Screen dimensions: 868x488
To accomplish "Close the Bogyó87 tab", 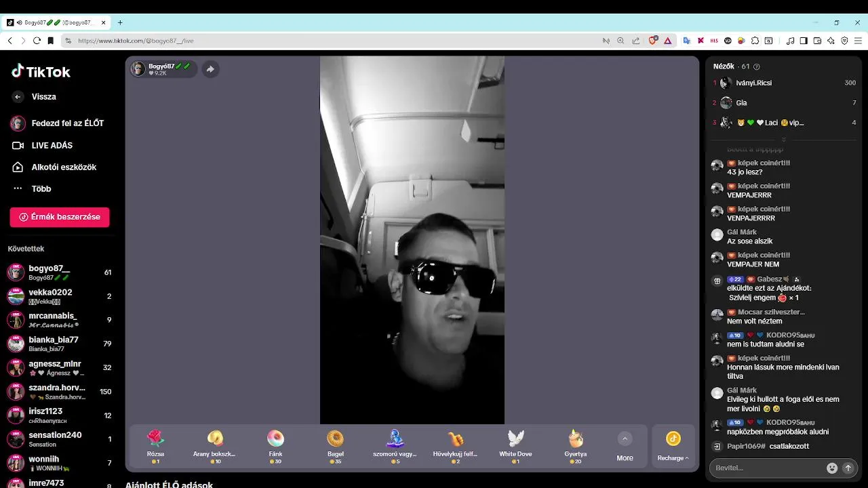I will (104, 22).
